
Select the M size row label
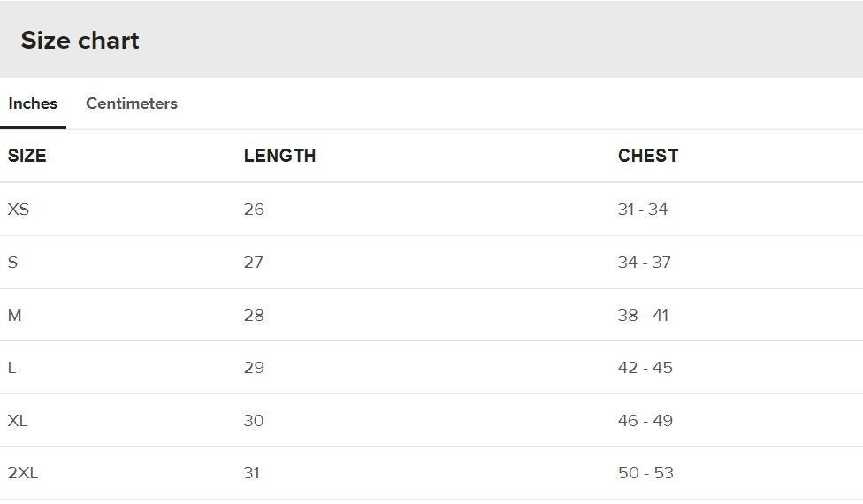pos(14,316)
